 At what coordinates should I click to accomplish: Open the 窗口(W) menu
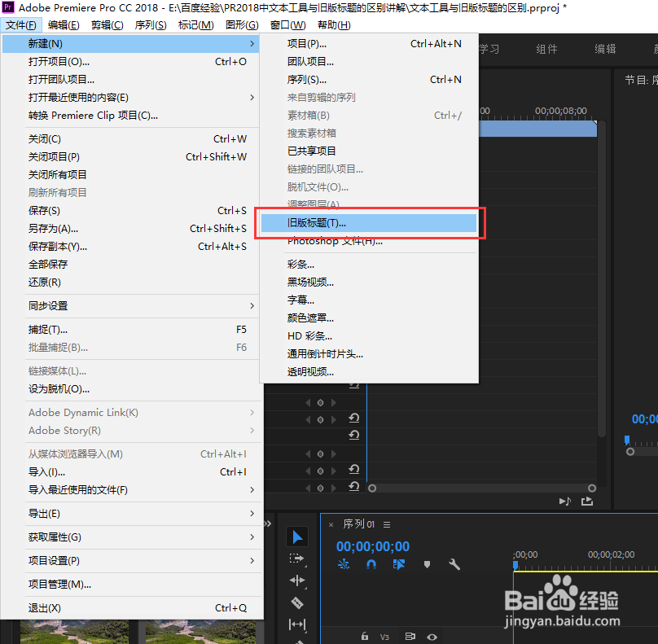coord(288,25)
